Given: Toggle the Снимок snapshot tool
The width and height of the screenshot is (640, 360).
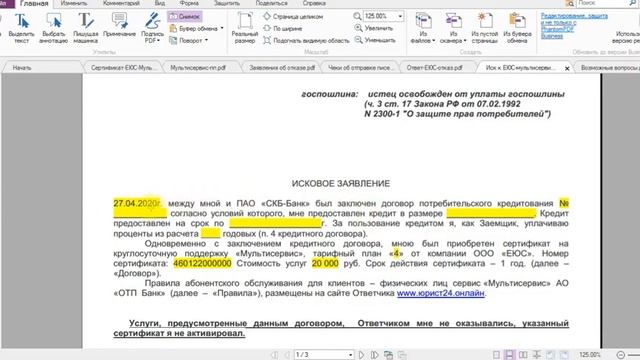Looking at the screenshot, I should (x=185, y=17).
